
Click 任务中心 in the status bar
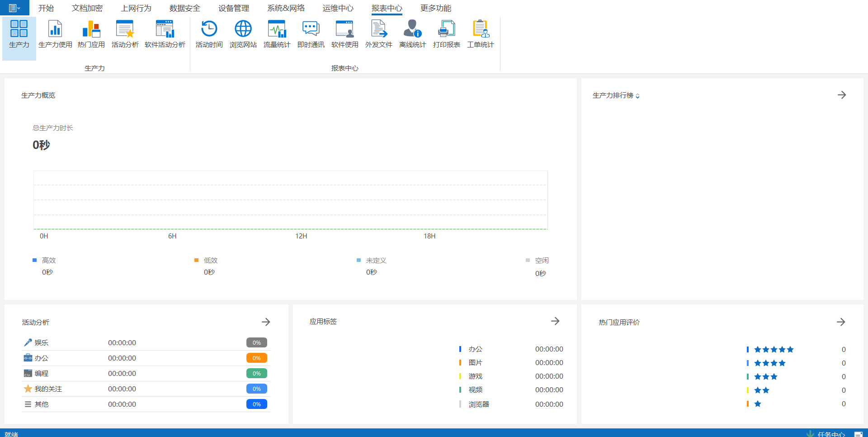click(x=830, y=434)
